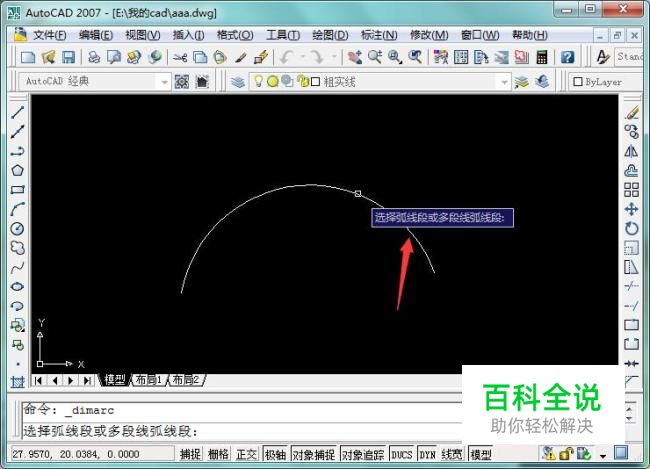This screenshot has height=469, width=650.
Task: Toggle 对象追踪 object tracking
Action: (363, 454)
